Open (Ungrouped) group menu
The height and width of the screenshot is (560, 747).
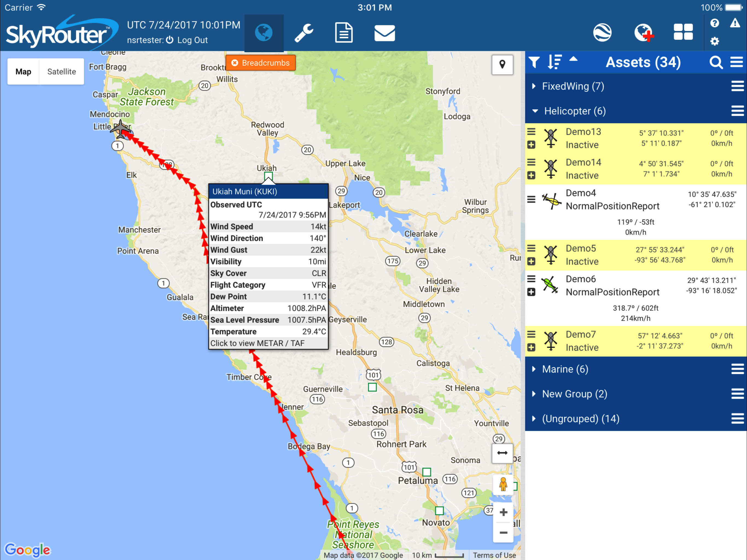coord(737,419)
